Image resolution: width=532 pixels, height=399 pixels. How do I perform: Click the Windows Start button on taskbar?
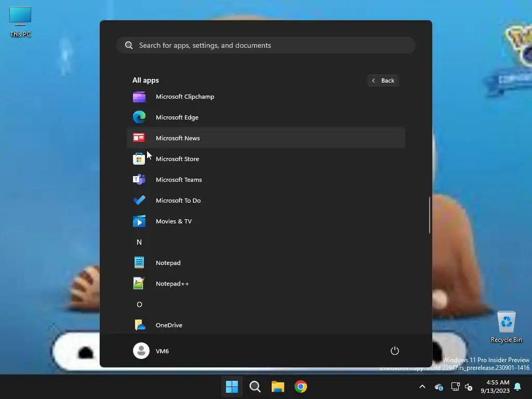232,387
